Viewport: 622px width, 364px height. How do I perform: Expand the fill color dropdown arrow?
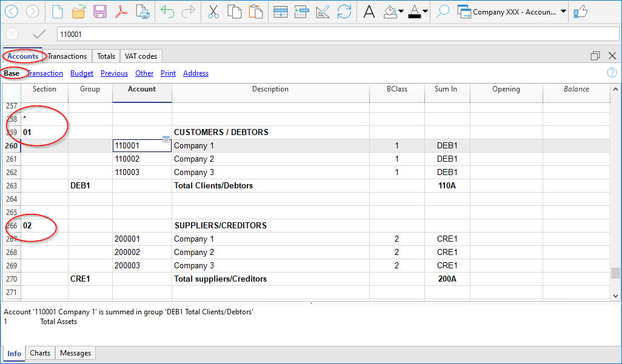(401, 12)
